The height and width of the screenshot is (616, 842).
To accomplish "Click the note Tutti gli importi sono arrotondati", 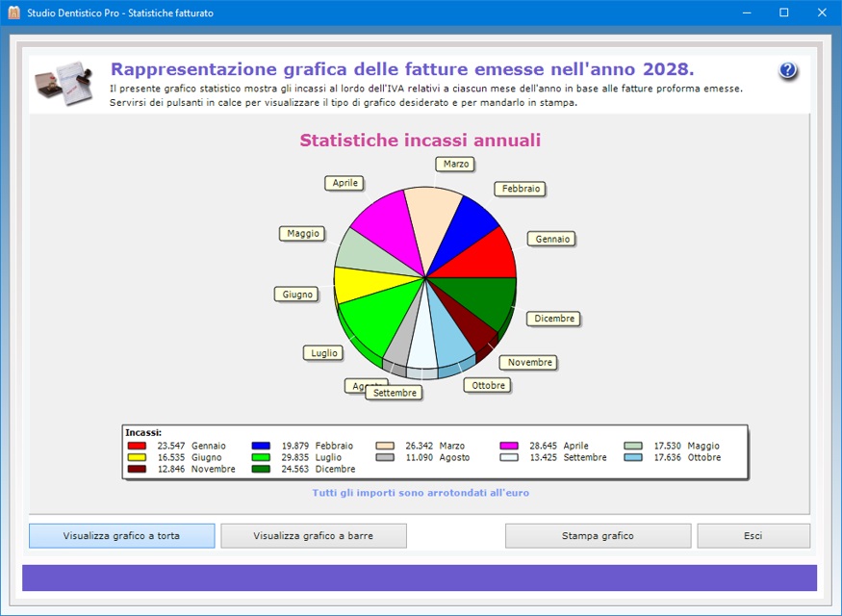I will [421, 493].
